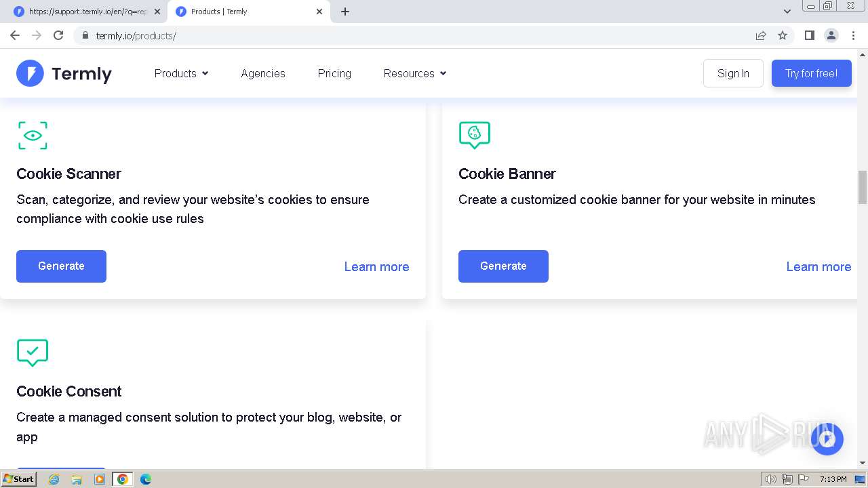
Task: Click the scrollbar up arrow
Action: (x=863, y=54)
